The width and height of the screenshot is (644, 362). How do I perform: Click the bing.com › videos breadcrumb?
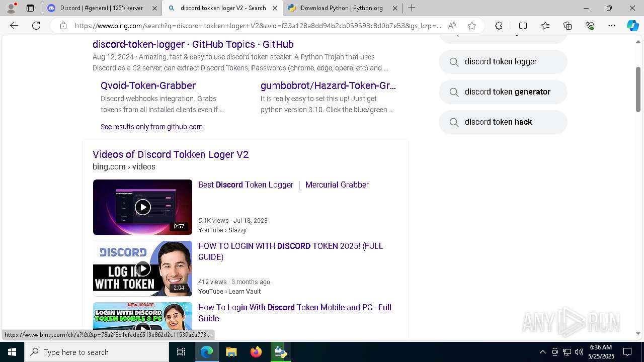pyautogui.click(x=124, y=166)
